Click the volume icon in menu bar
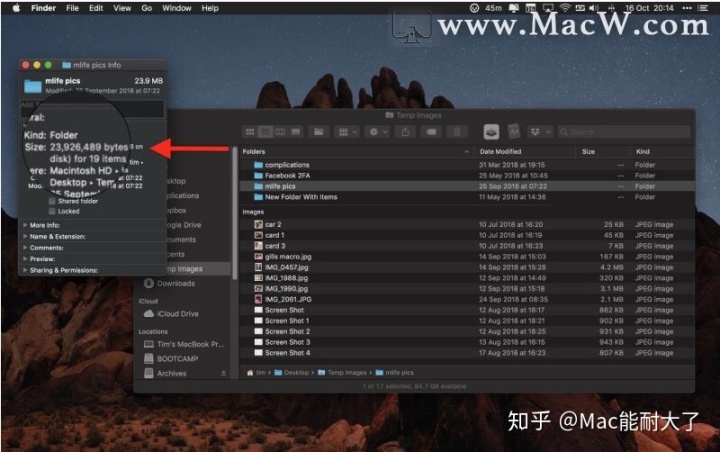 [x=594, y=8]
